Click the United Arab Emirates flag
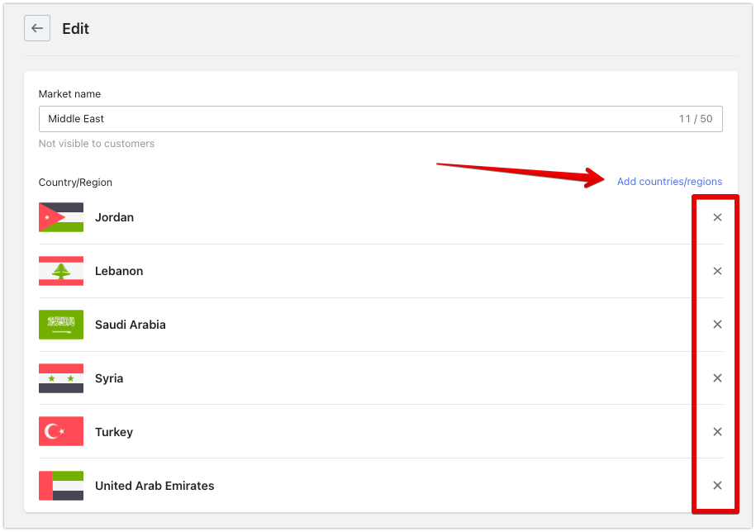Image resolution: width=756 pixels, height=532 pixels. coord(61,485)
